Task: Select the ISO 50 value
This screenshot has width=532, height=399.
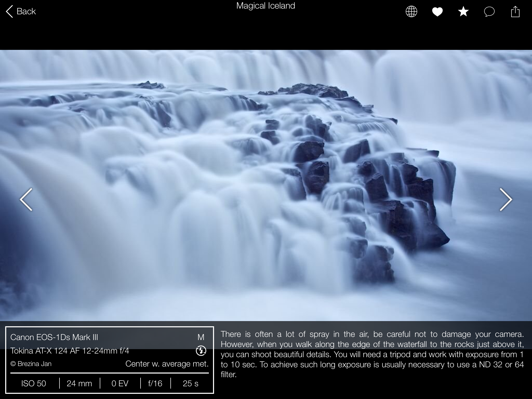Action: [34, 383]
